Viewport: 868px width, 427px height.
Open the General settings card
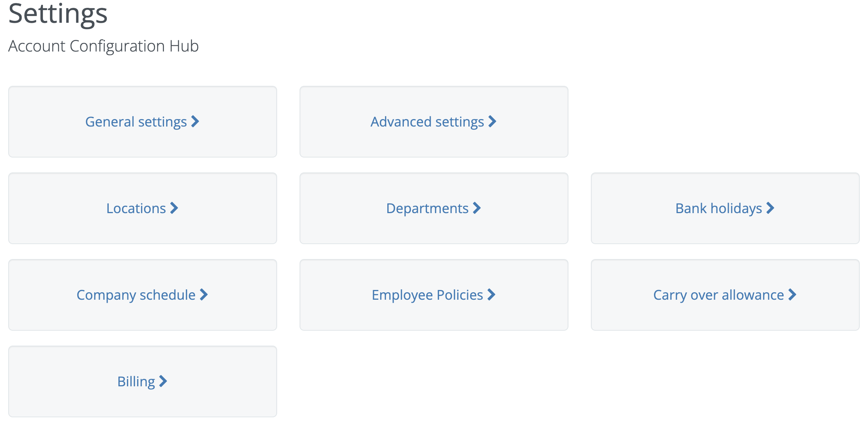[x=142, y=121]
